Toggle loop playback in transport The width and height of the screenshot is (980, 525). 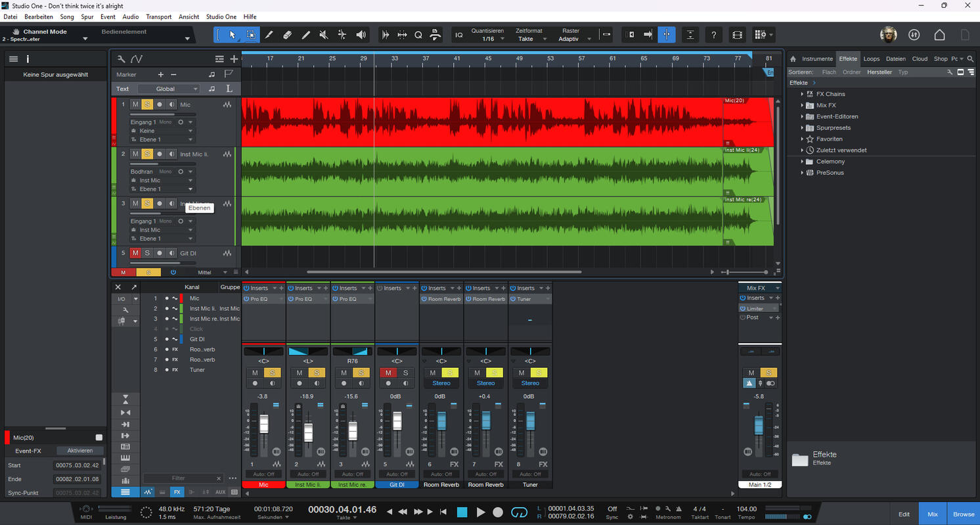pos(519,512)
